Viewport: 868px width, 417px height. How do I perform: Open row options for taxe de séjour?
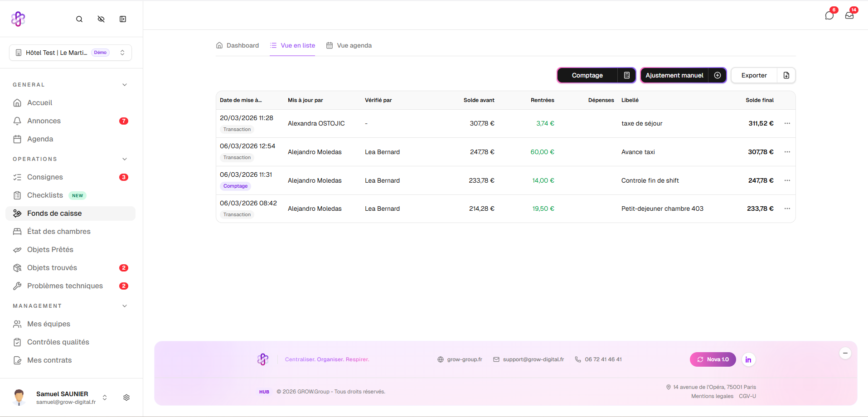(787, 123)
